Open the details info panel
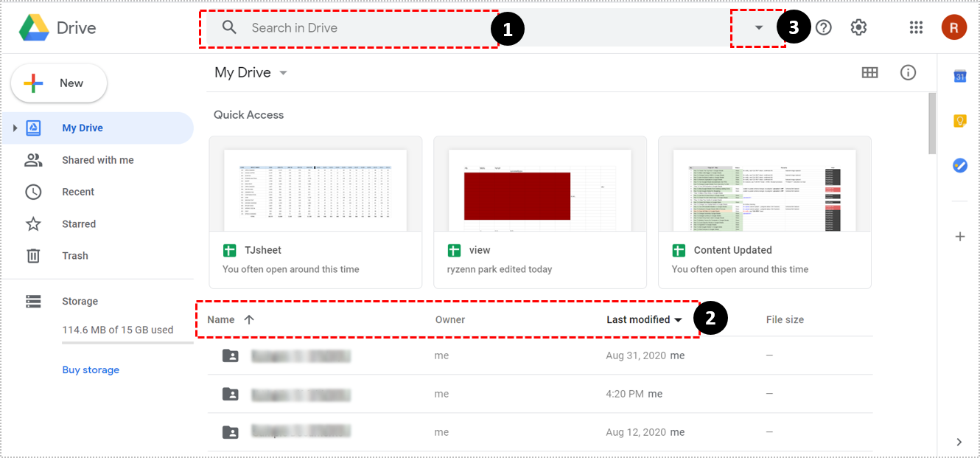This screenshot has width=980, height=458. point(908,72)
